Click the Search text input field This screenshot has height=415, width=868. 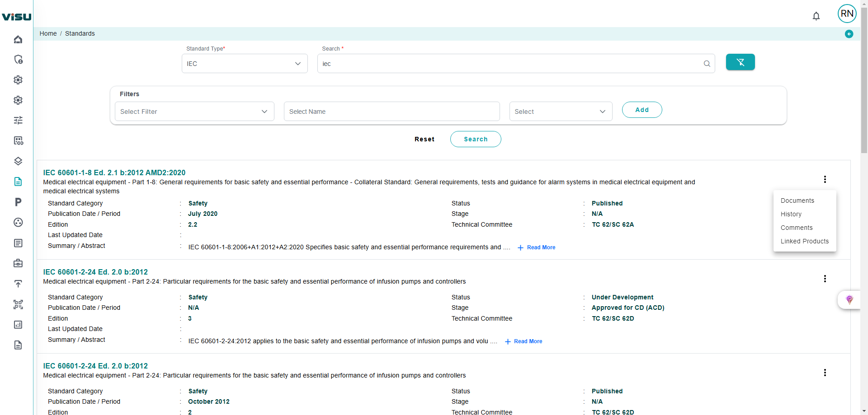pyautogui.click(x=511, y=64)
